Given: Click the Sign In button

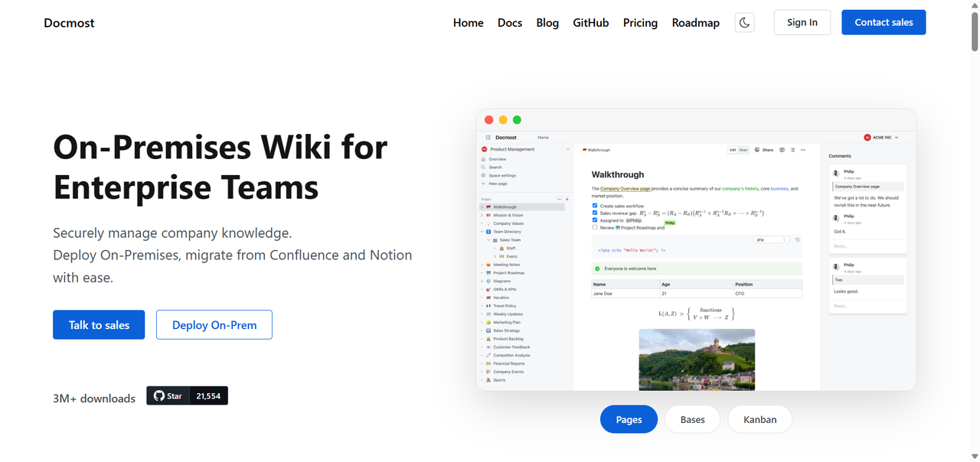Looking at the screenshot, I should [x=802, y=22].
